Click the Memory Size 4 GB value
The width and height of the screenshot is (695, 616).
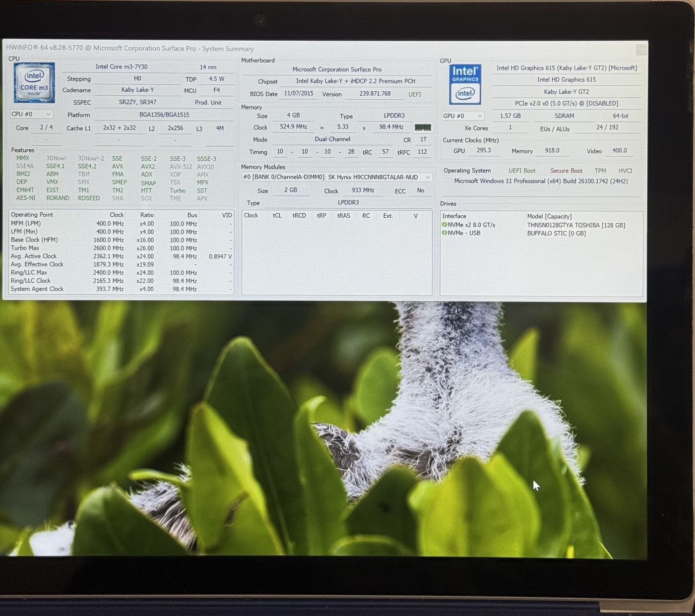[293, 116]
